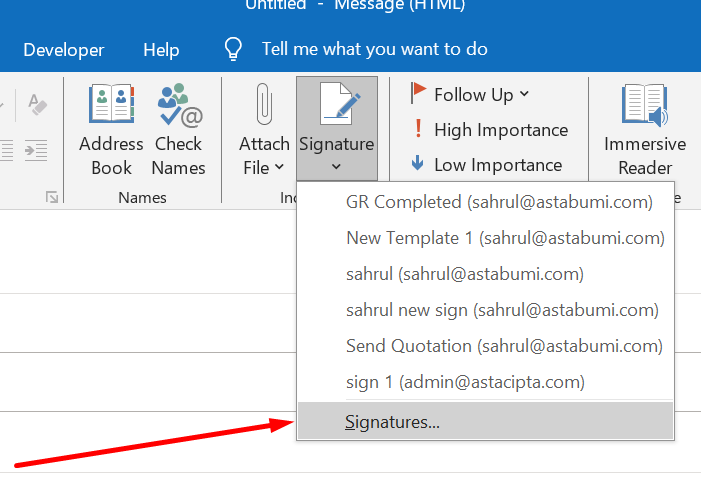Viewport: 701px width, 490px height.
Task: Open the Help ribbon tab
Action: click(x=161, y=49)
